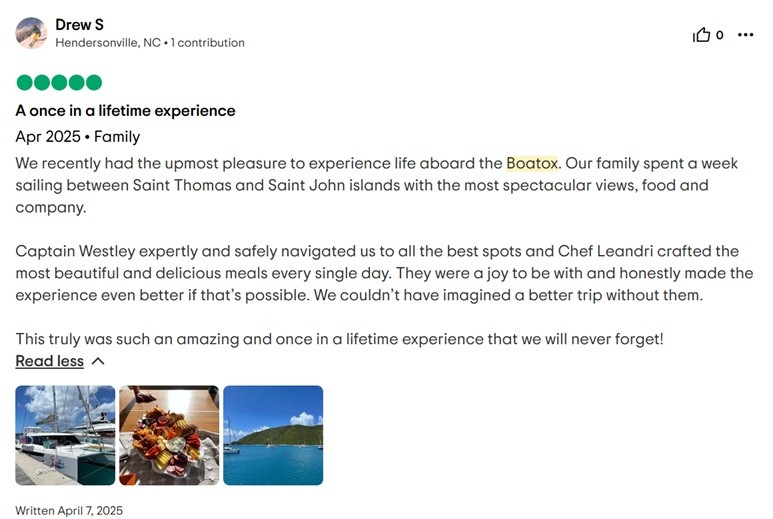Click the "Read less" link
773x519 pixels.
tap(49, 361)
